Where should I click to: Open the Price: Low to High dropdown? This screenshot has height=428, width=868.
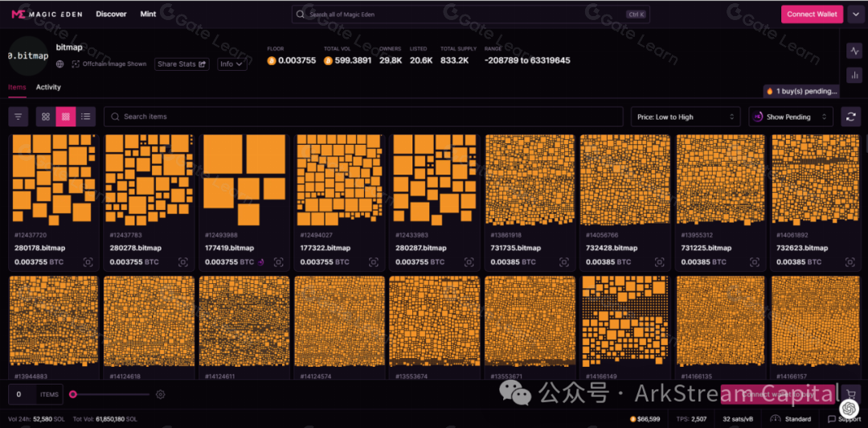[686, 117]
